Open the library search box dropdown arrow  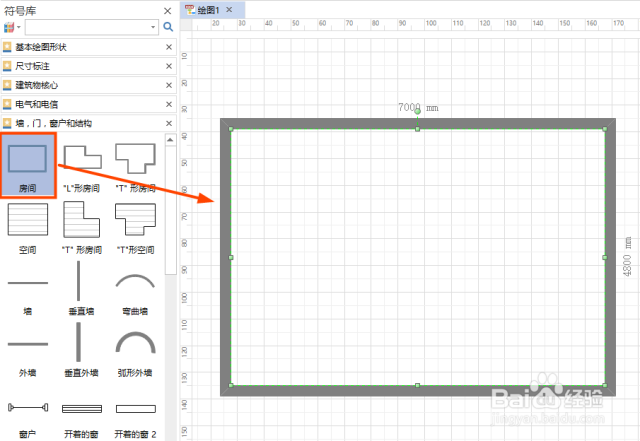153,27
